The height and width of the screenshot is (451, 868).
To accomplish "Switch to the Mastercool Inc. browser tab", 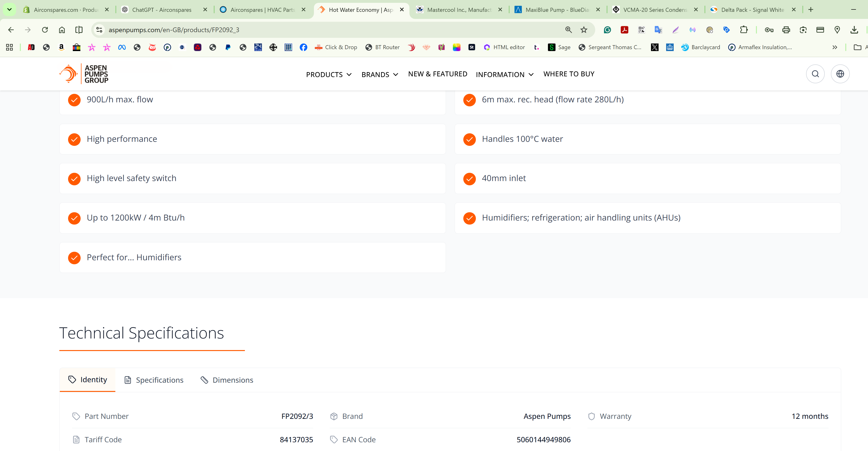I will [459, 10].
